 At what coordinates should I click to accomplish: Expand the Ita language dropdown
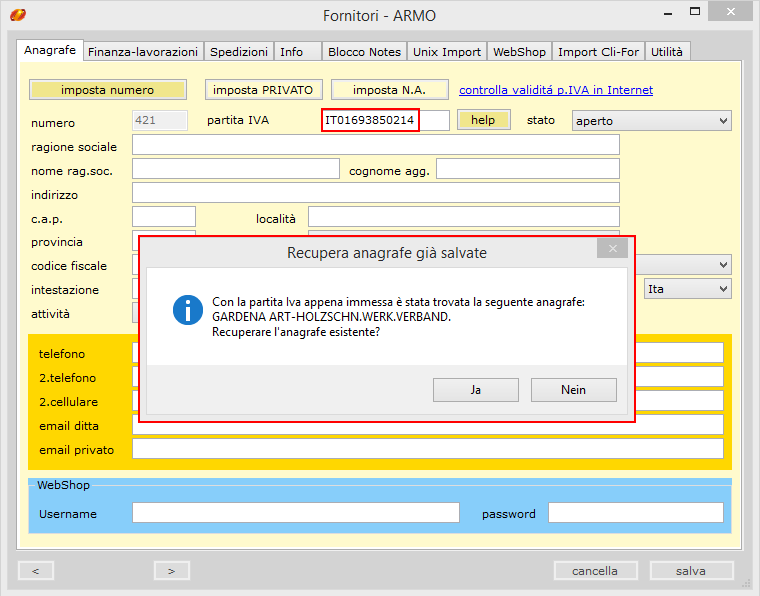click(x=687, y=289)
